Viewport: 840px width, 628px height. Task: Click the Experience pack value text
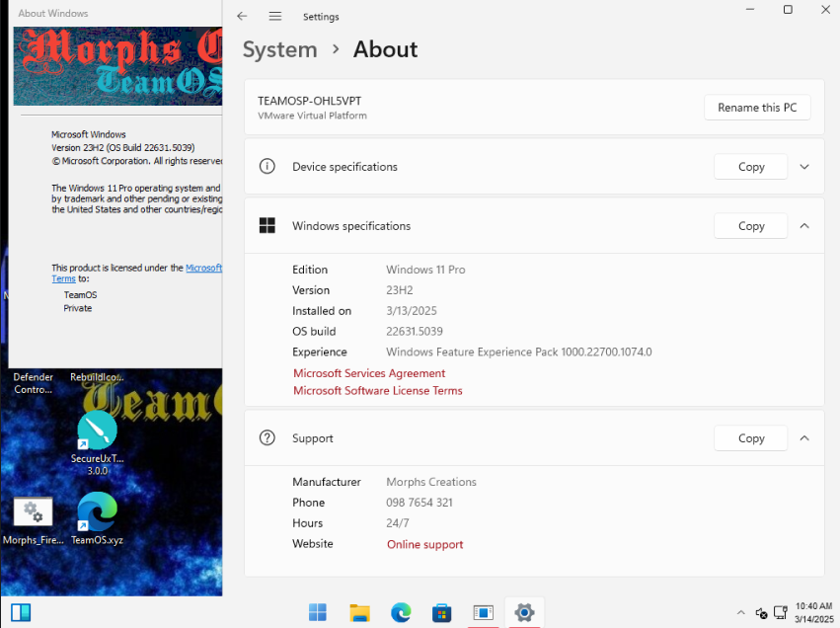point(518,352)
